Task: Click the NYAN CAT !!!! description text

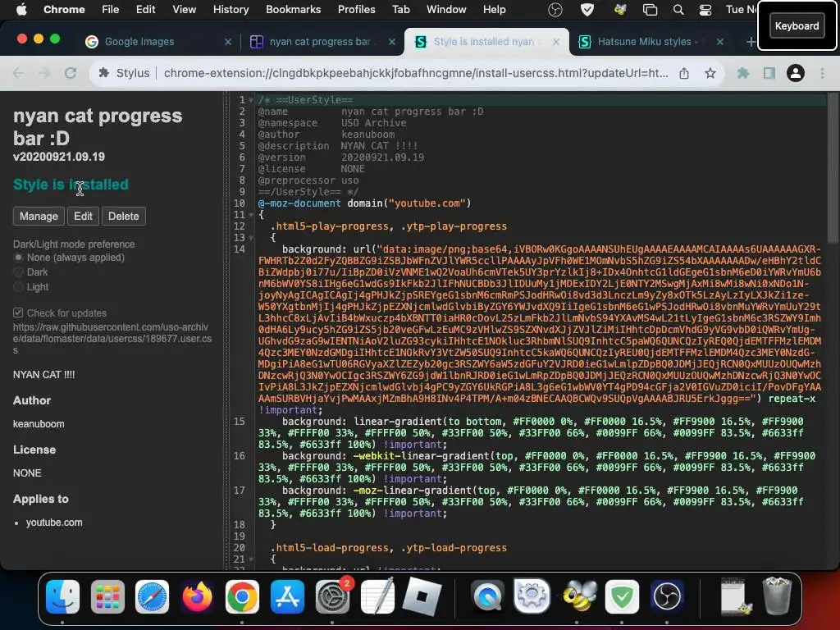Action: click(44, 374)
